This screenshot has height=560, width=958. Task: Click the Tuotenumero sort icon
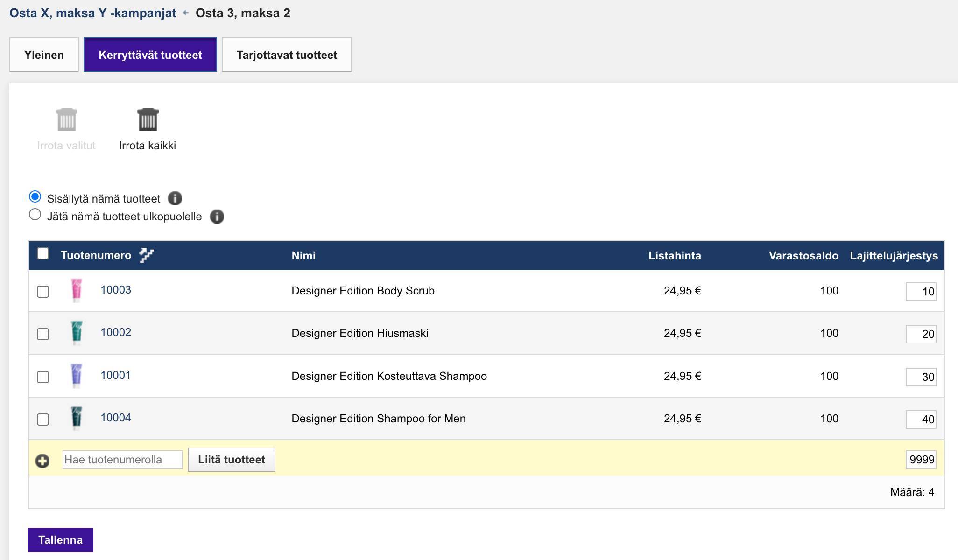(x=147, y=255)
